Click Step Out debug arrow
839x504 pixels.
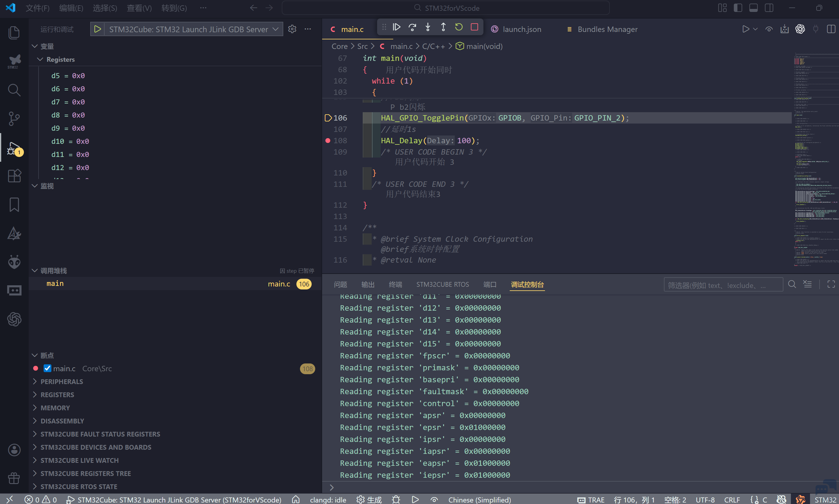[443, 27]
